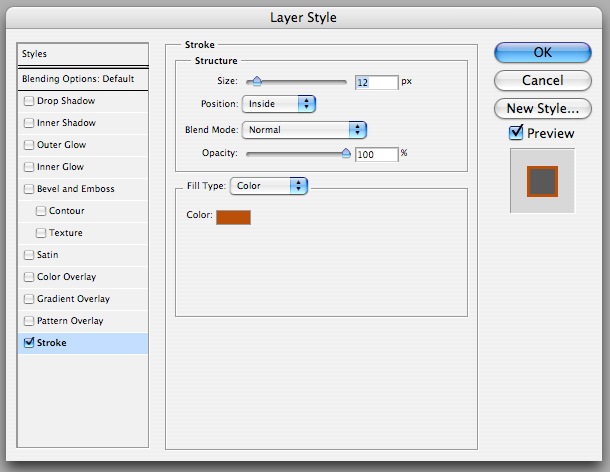Click the stroke Size input field
This screenshot has height=472, width=610.
pyautogui.click(x=376, y=82)
